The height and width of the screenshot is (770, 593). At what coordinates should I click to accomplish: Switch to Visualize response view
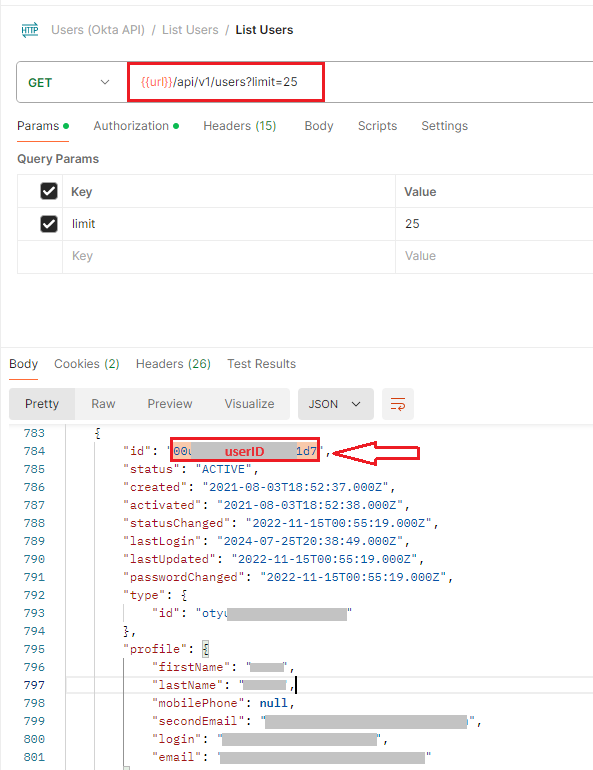click(249, 404)
